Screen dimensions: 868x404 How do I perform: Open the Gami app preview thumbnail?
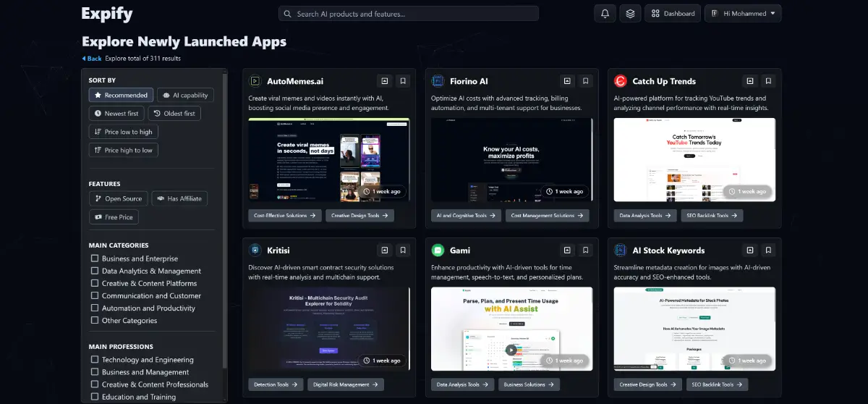[511, 328]
